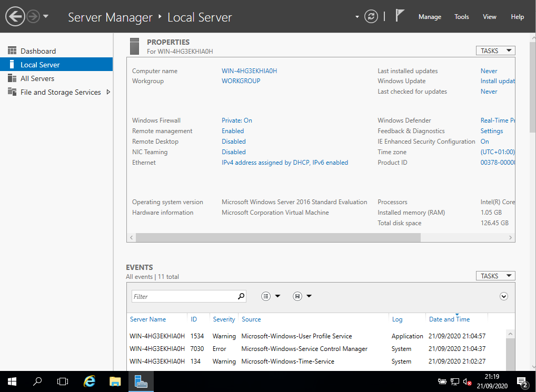Open Feedback & Diagnostics Settings link
This screenshot has width=536, height=392.
492,131
